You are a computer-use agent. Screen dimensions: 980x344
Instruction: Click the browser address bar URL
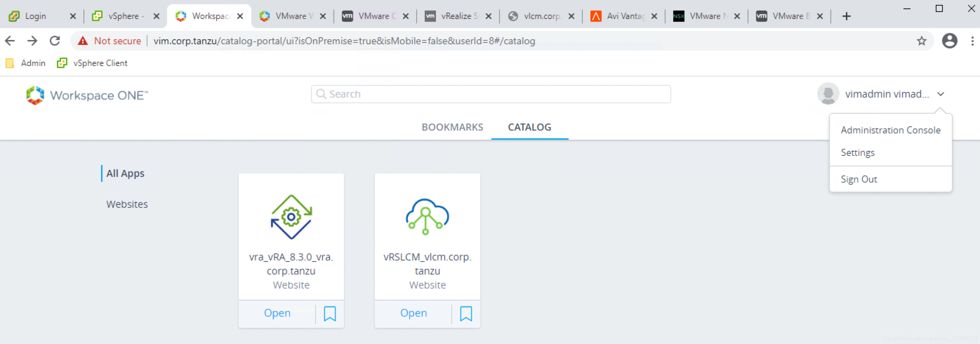coord(344,41)
